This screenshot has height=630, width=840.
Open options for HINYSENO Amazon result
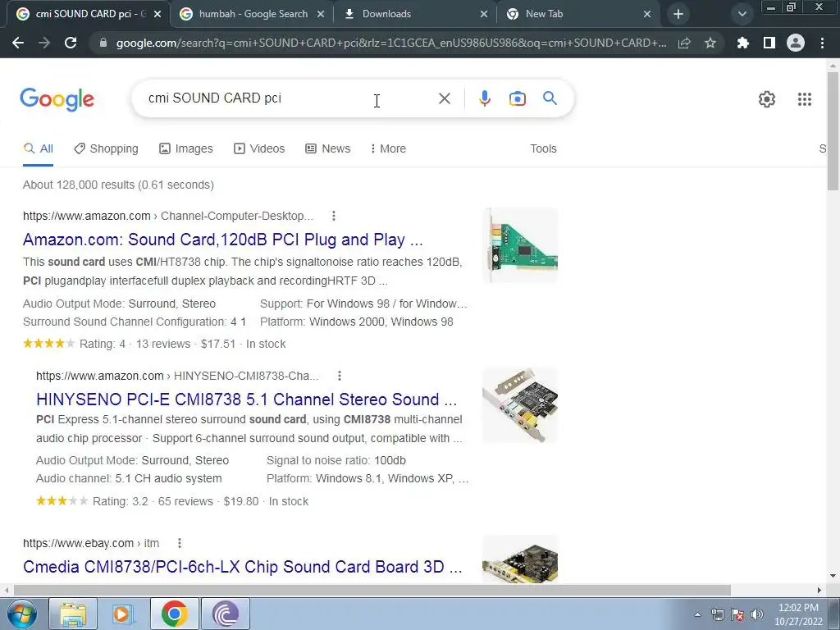(x=339, y=376)
